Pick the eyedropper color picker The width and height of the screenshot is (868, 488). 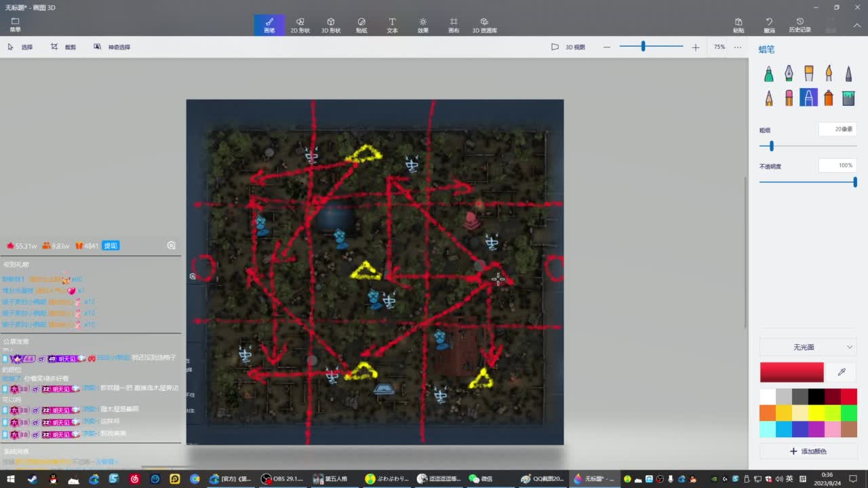click(842, 372)
